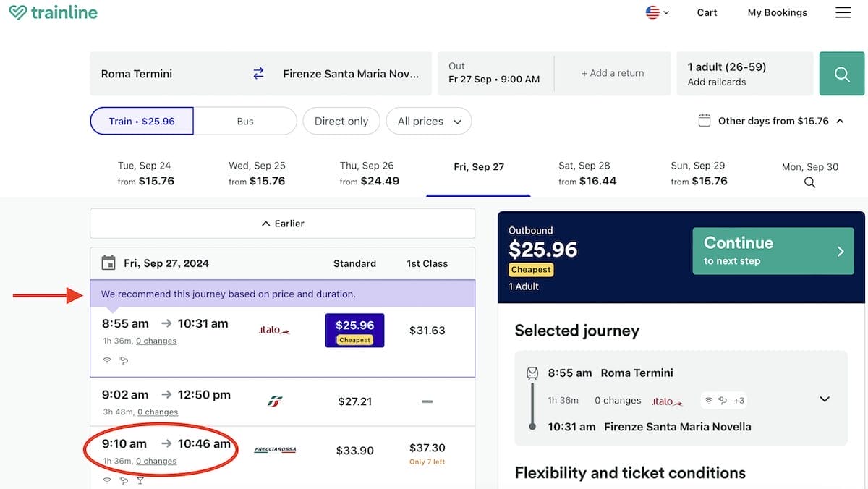The image size is (868, 489).
Task: Toggle the Direct only filter
Action: coord(341,121)
